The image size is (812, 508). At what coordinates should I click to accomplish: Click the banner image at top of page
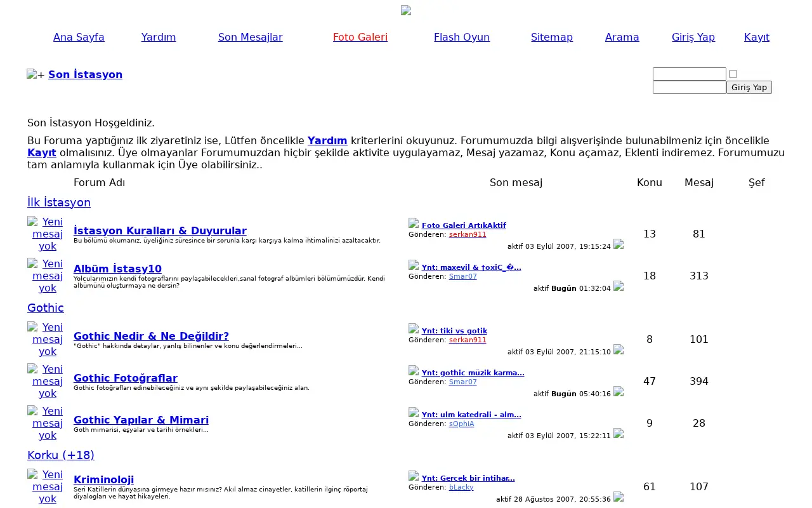pyautogui.click(x=406, y=10)
